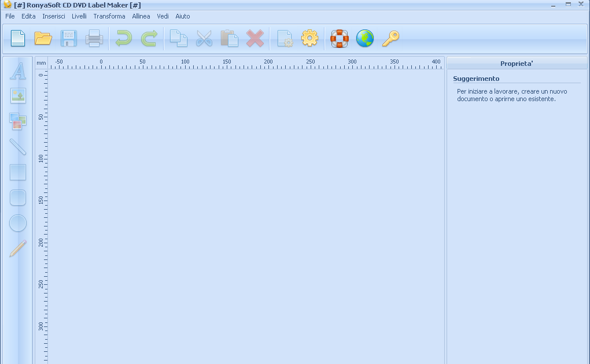This screenshot has height=364, width=590.
Task: Click the key registration icon
Action: (390, 38)
